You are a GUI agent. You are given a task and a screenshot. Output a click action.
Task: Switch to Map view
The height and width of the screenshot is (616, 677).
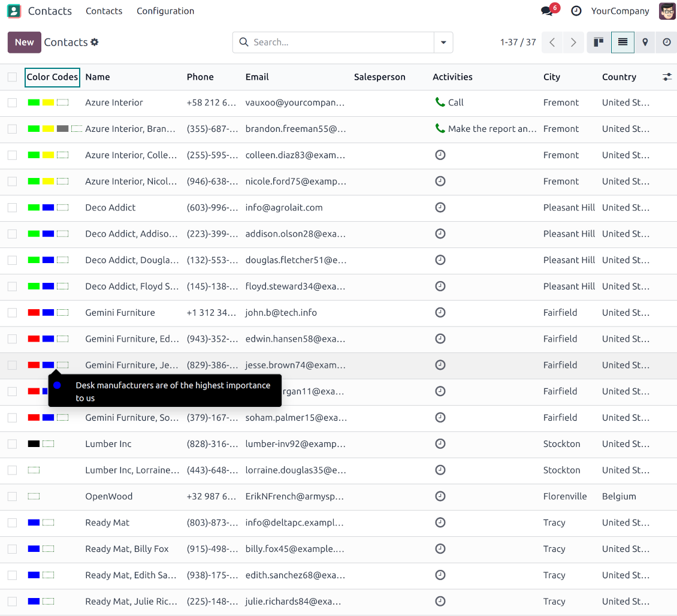coord(645,43)
